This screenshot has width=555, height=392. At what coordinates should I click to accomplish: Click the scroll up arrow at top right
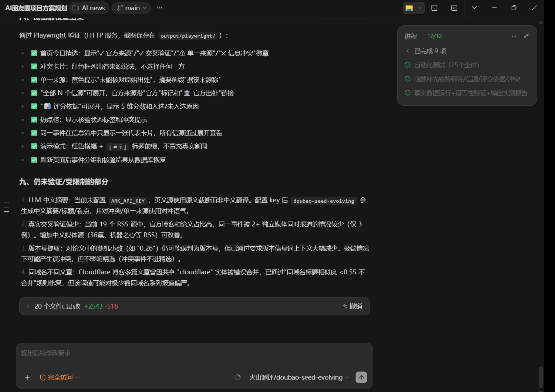point(541,22)
